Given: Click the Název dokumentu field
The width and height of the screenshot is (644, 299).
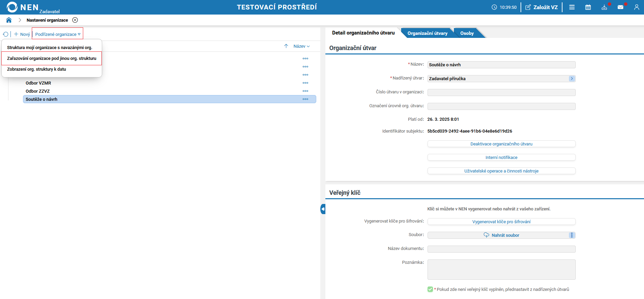Looking at the screenshot, I should click(x=501, y=249).
